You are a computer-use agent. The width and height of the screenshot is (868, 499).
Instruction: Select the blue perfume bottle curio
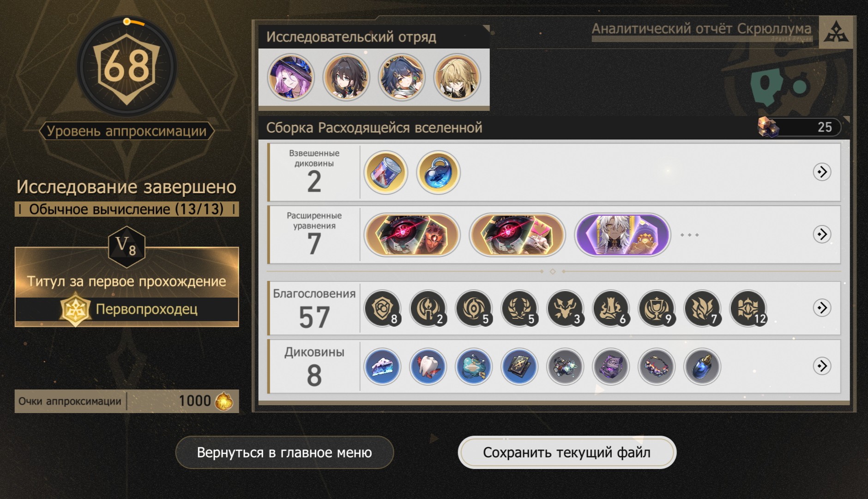click(x=702, y=366)
